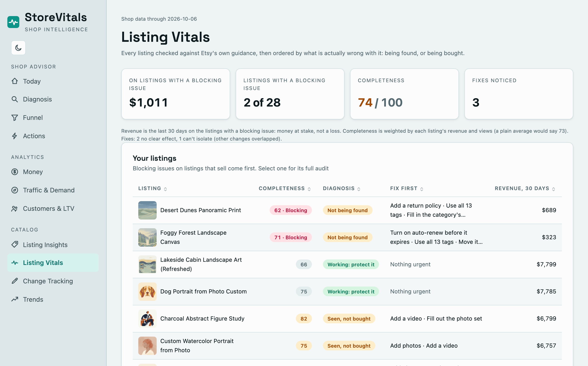Click the Dog Portrait listing thumbnail
The height and width of the screenshot is (366, 588).
coord(147,291)
